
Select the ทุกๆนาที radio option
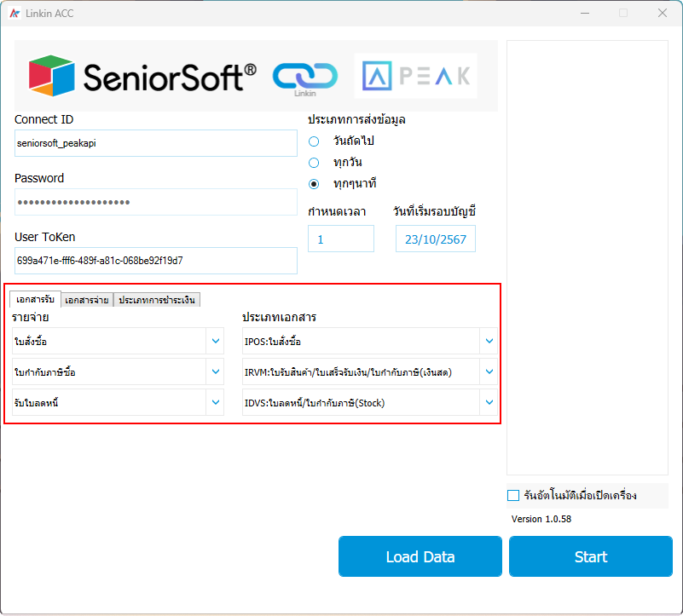(314, 184)
